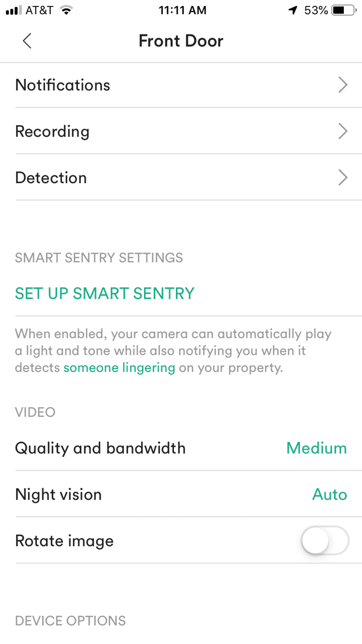Image resolution: width=362 pixels, height=644 pixels.
Task: Tap the location services arrow icon
Action: click(x=292, y=10)
